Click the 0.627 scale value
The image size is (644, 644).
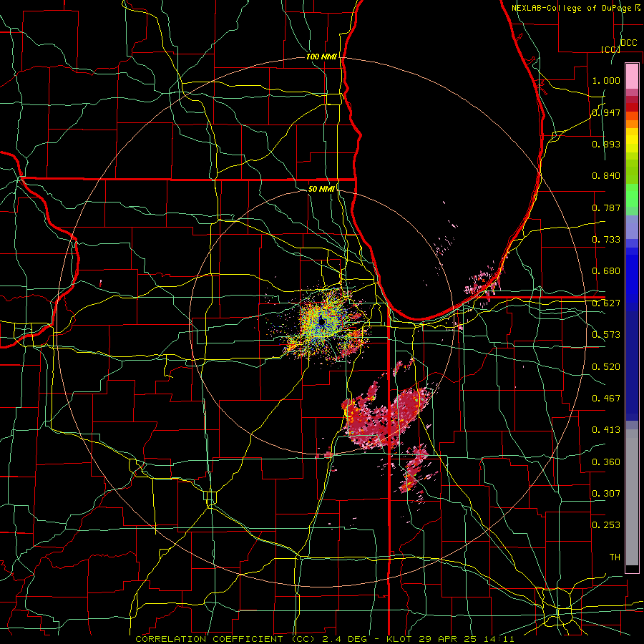[x=606, y=303]
